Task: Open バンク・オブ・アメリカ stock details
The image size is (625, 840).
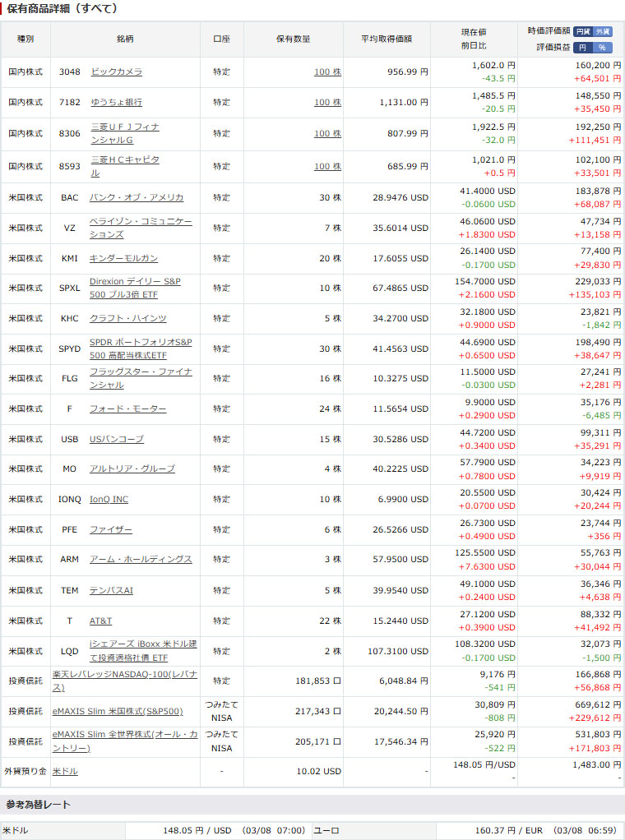Action: (x=137, y=198)
